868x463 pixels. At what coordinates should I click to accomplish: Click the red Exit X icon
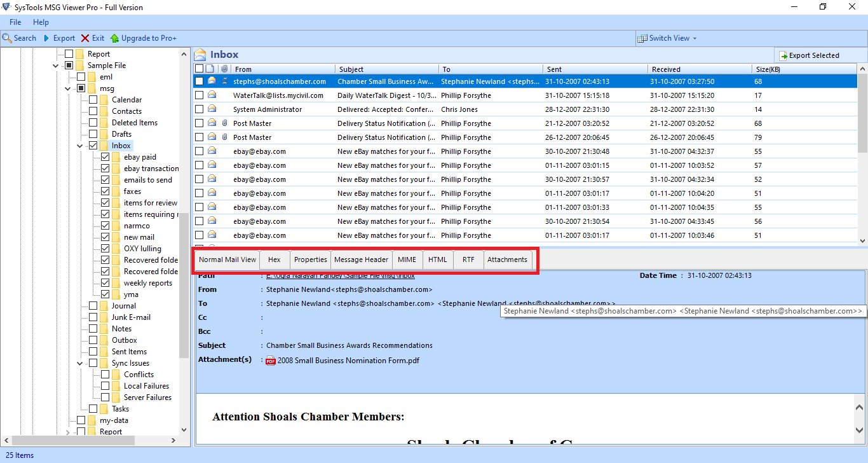pyautogui.click(x=85, y=38)
